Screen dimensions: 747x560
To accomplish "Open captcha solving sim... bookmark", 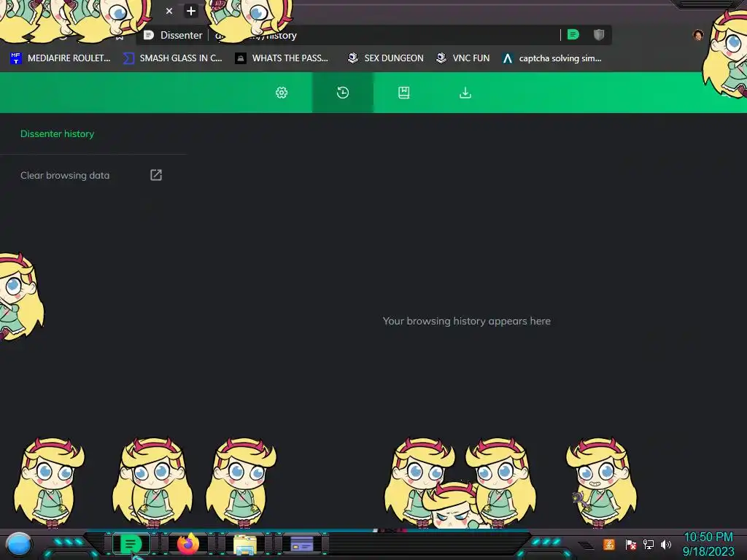I will (x=553, y=58).
